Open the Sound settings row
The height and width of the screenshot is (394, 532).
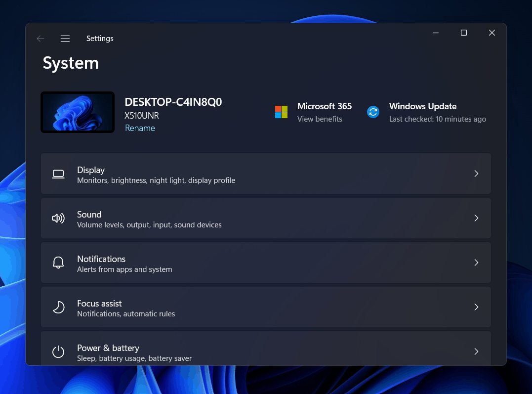click(x=266, y=218)
